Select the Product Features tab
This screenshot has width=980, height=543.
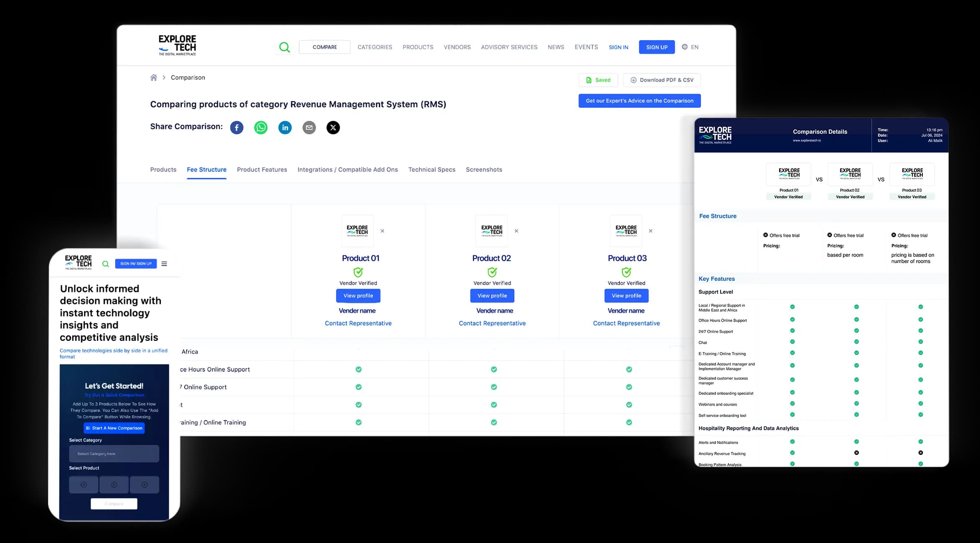point(262,169)
